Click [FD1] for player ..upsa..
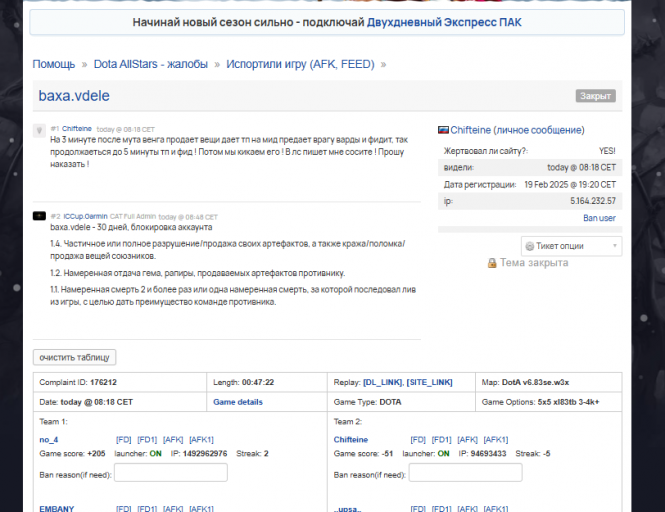 (441, 508)
